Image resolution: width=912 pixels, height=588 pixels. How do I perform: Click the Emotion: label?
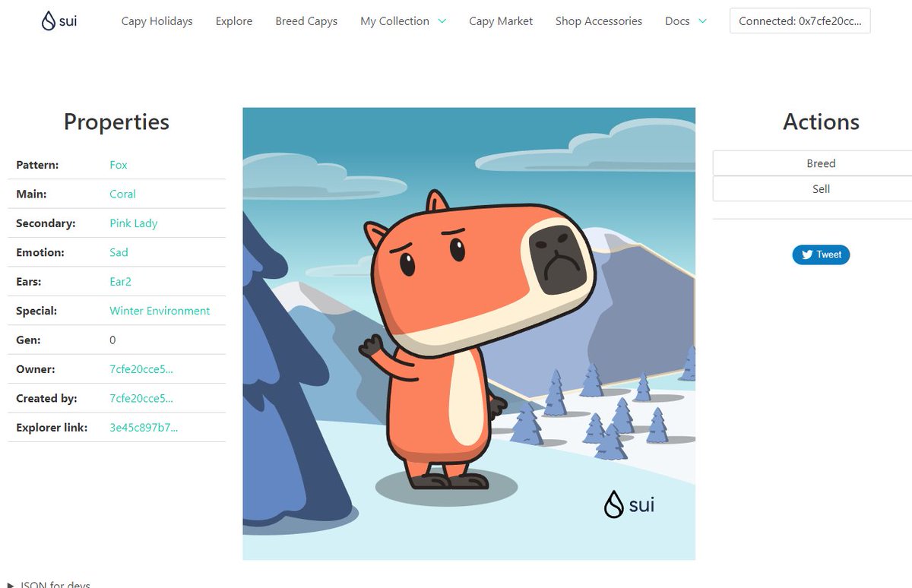coord(40,252)
